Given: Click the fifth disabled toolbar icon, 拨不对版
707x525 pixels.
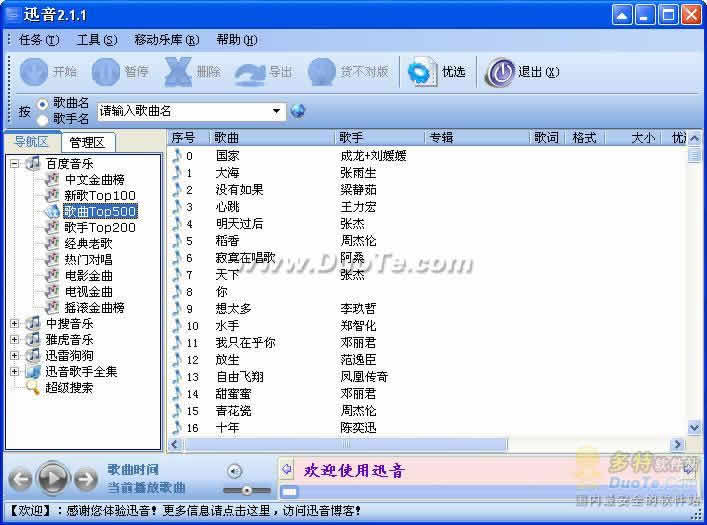Looking at the screenshot, I should pyautogui.click(x=322, y=72).
